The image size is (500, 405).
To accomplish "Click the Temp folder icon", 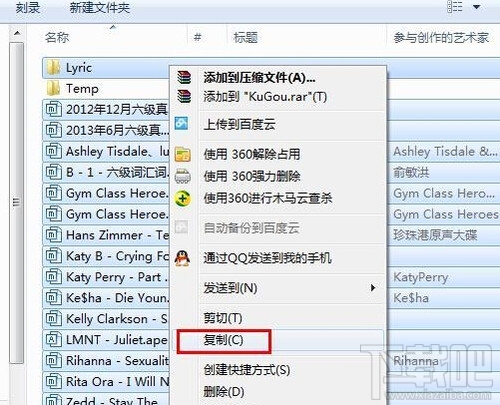I will (53, 89).
